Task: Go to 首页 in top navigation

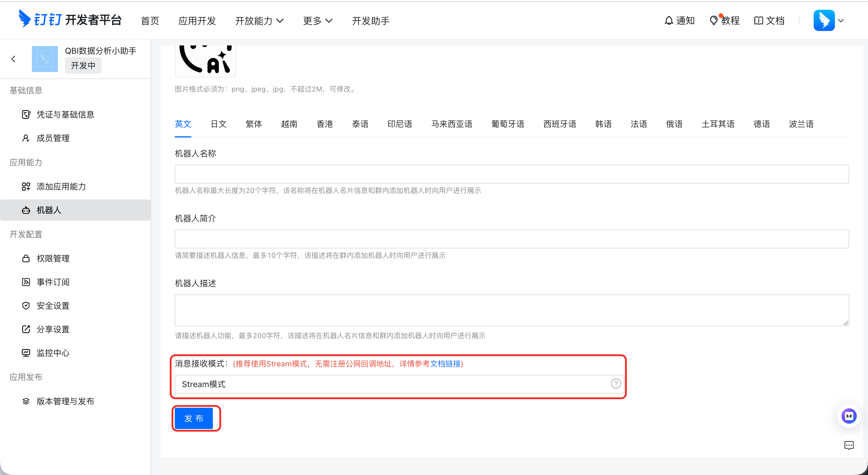Action: click(150, 21)
